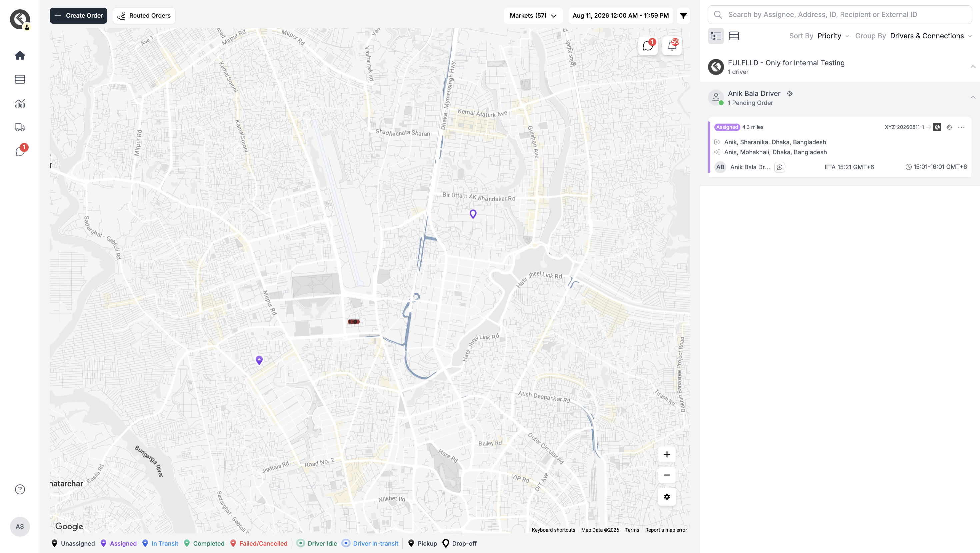
Task: Click the assignee name Anik Bala Dr...
Action: coord(750,167)
